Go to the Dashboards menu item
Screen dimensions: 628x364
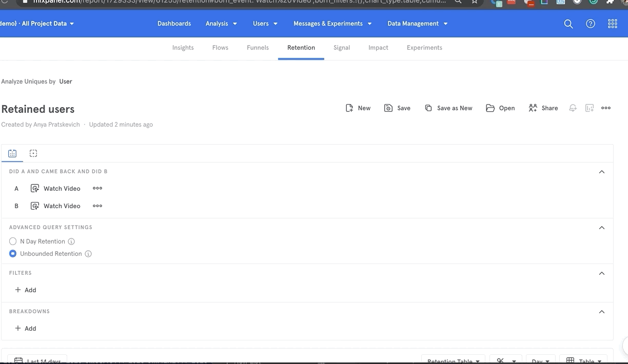174,24
